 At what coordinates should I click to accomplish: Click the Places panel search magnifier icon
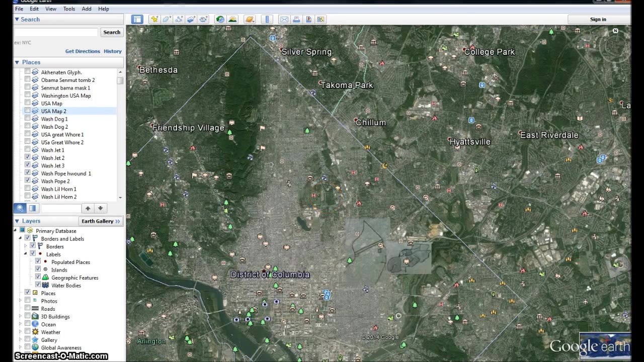20,208
